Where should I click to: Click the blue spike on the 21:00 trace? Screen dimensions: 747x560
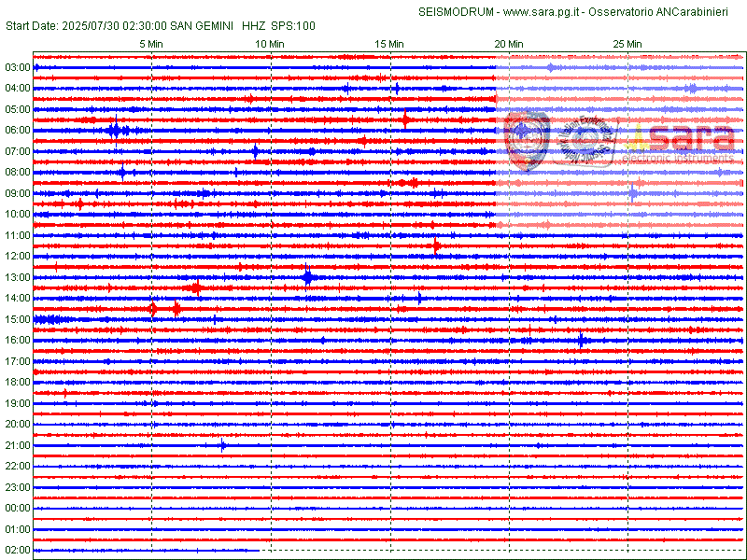(x=222, y=446)
